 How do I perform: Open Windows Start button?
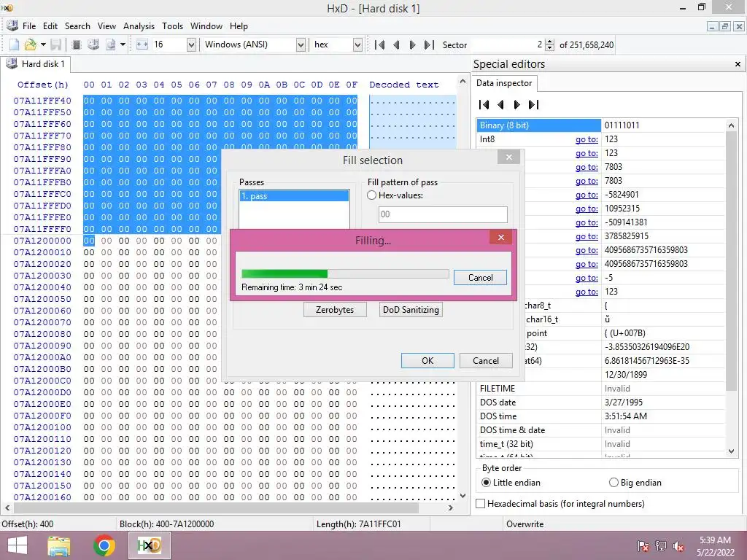point(18,545)
